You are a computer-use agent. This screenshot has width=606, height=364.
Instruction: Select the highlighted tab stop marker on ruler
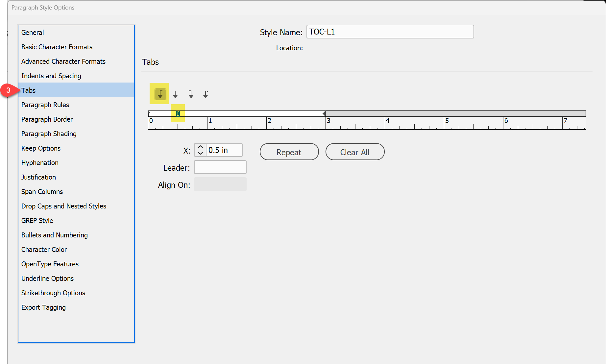click(x=178, y=113)
